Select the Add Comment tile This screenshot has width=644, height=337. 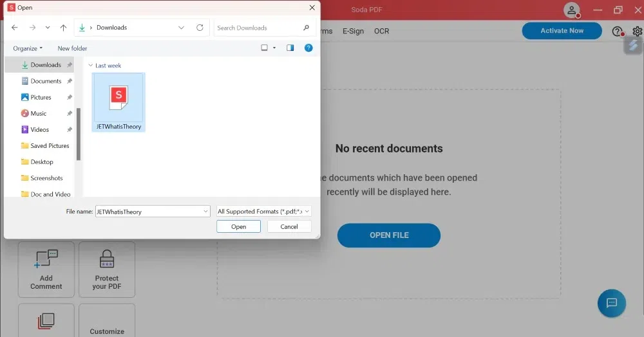click(x=46, y=269)
